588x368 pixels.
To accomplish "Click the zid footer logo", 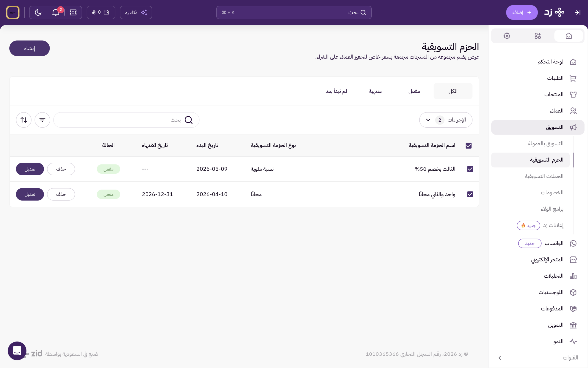I will pos(34,354).
